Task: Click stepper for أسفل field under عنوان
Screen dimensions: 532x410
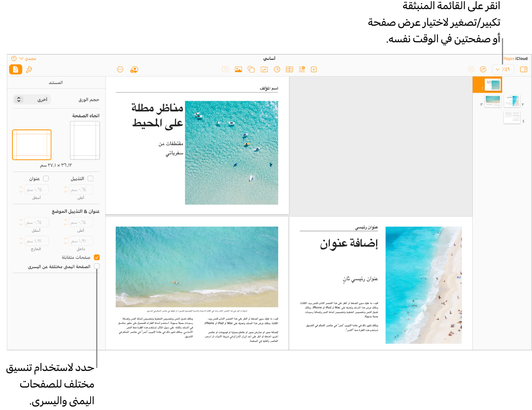Action: tap(21, 190)
